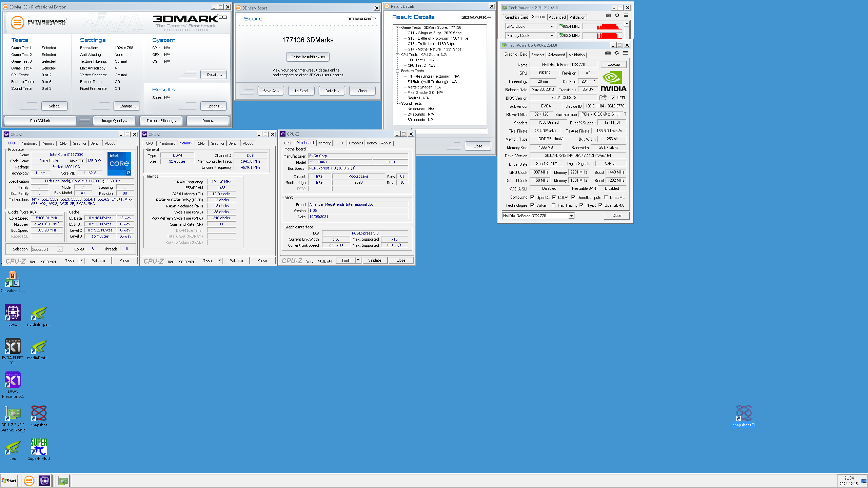Click the Image Quality... button
Viewport: 868px width, 488px height.
click(115, 121)
